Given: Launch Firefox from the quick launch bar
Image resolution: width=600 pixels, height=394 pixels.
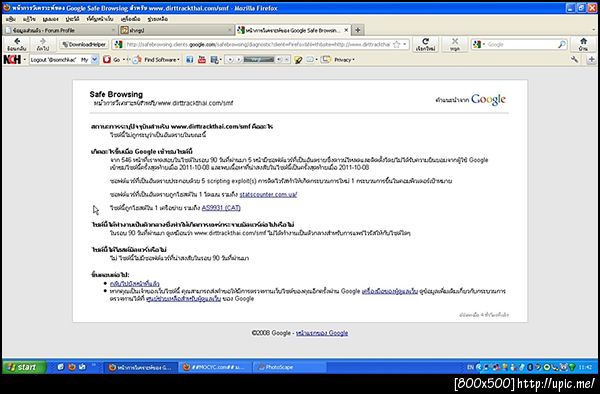Looking at the screenshot, I should [x=72, y=367].
